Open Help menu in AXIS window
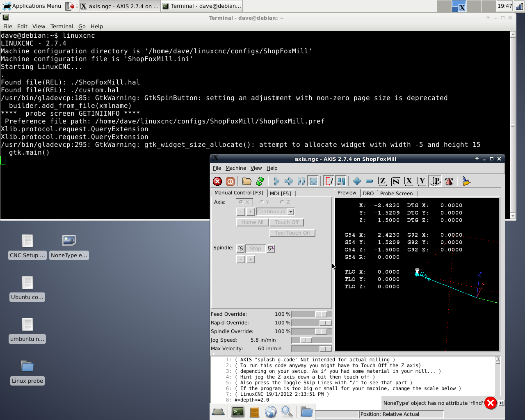Screen dimensions: 525x420 click(272, 168)
